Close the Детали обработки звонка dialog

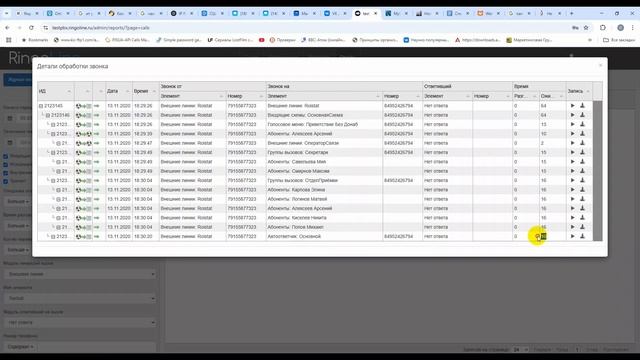(600, 65)
